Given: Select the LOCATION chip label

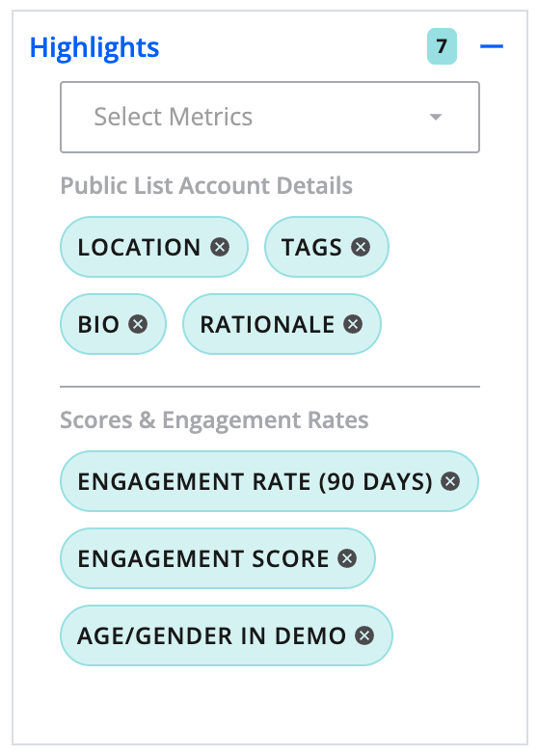Looking at the screenshot, I should 139,247.
